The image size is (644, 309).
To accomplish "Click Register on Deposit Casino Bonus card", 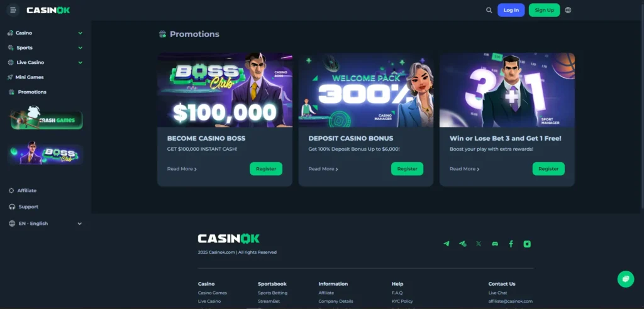I will coord(407,169).
